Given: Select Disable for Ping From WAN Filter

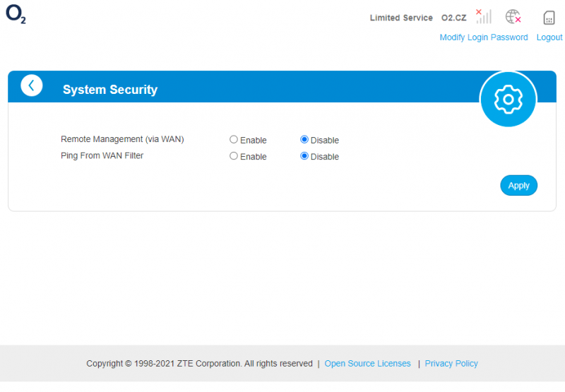Looking at the screenshot, I should click(304, 156).
